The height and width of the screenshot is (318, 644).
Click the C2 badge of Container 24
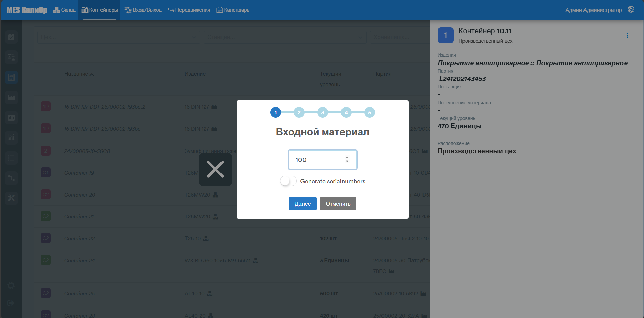pyautogui.click(x=46, y=260)
